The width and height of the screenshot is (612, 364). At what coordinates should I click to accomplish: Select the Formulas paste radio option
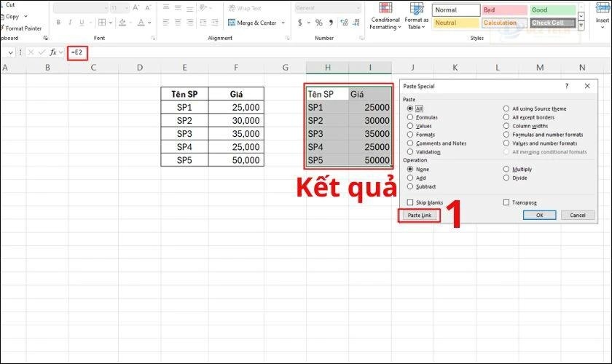click(409, 117)
